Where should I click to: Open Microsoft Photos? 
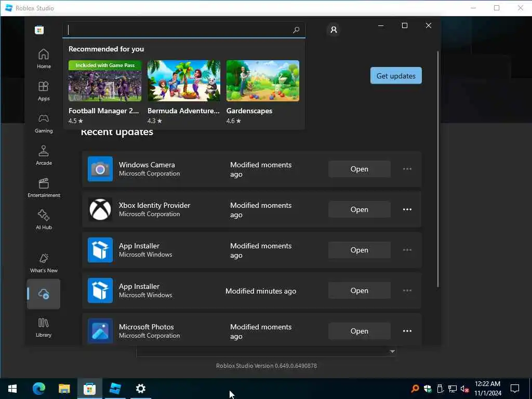pyautogui.click(x=360, y=331)
